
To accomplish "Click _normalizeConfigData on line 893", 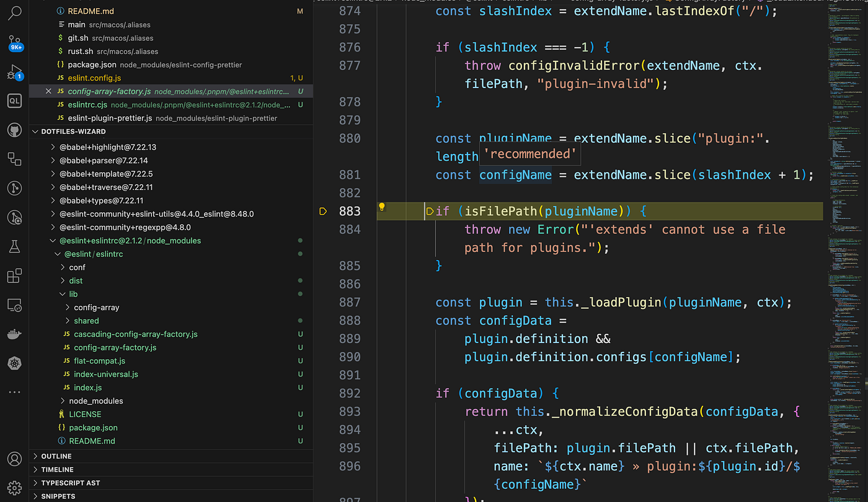I will coord(625,411).
